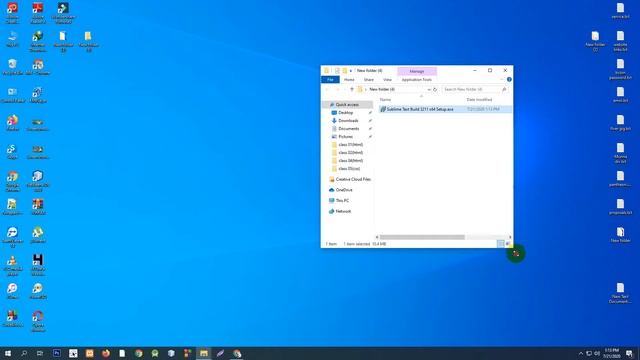Expand the ribbon with the chevron near help
This screenshot has height=360, width=640.
tap(502, 80)
